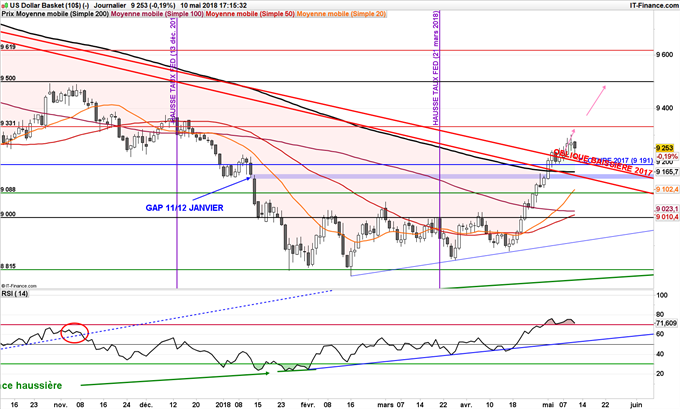Click the mars label on the date axis

(x=384, y=405)
